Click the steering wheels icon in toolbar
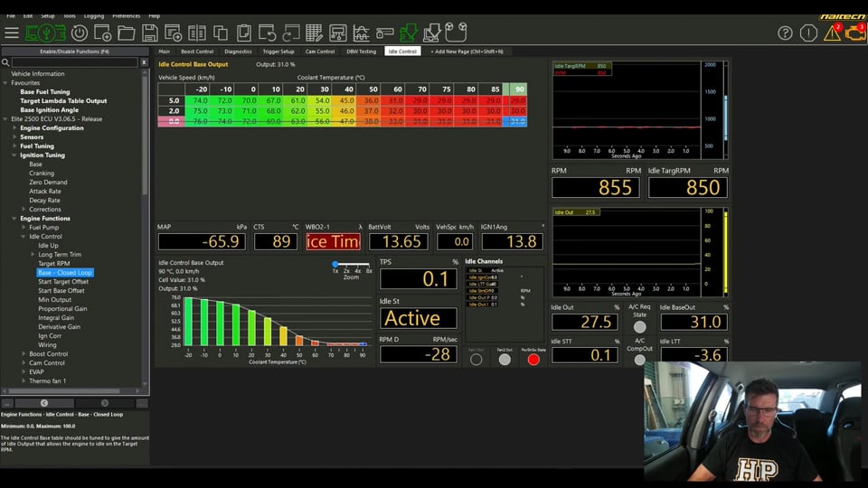The height and width of the screenshot is (488, 868). point(456,33)
